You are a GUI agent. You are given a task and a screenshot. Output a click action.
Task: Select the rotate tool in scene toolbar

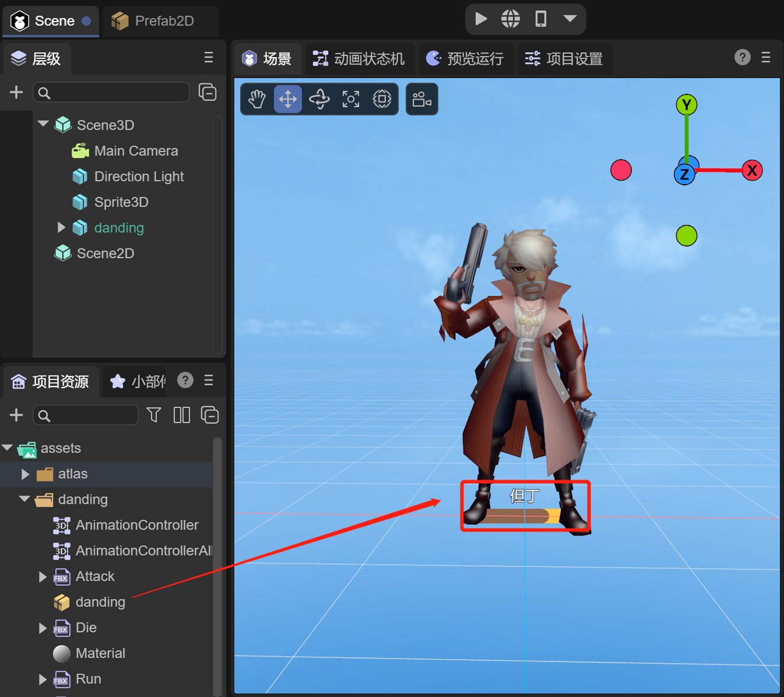319,99
